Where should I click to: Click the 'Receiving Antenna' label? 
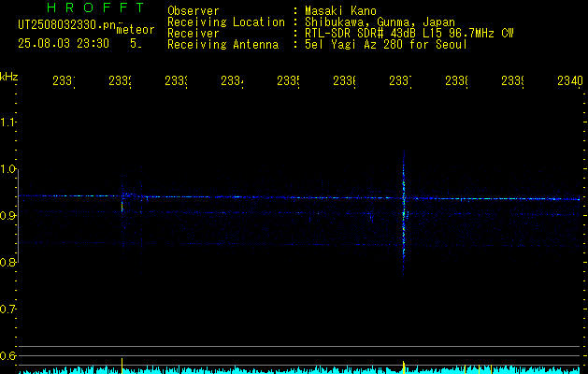pos(223,45)
